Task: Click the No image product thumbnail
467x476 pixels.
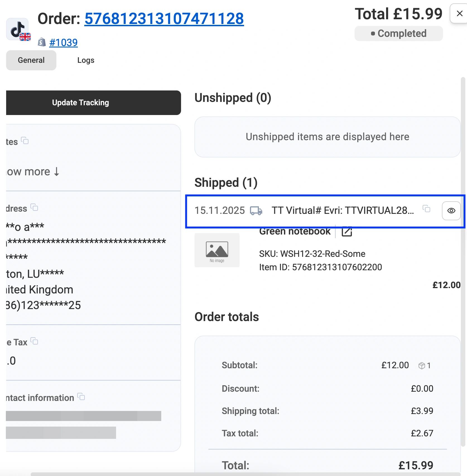Action: [x=217, y=250]
